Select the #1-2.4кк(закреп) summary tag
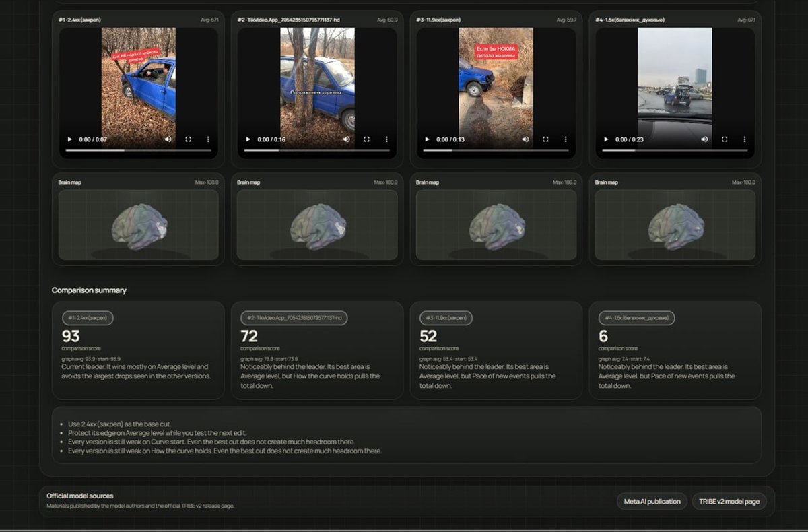The height and width of the screenshot is (532, 808). coord(88,318)
